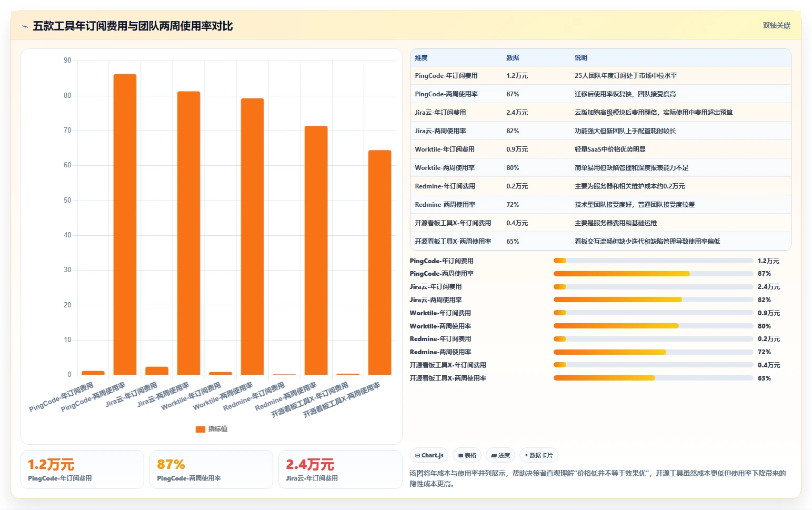Click the tallest chart bar for PingCode-两周使用率
The width and height of the screenshot is (812, 510).
pyautogui.click(x=125, y=224)
